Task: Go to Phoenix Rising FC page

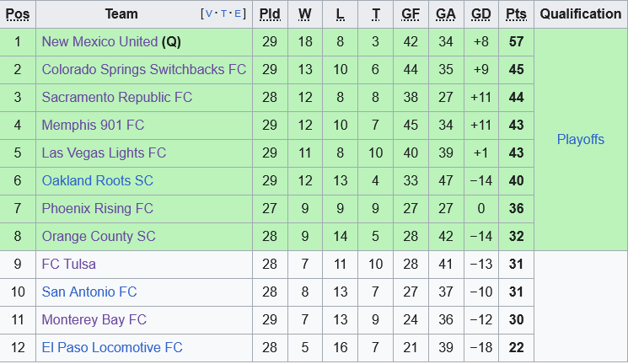Action: point(97,208)
